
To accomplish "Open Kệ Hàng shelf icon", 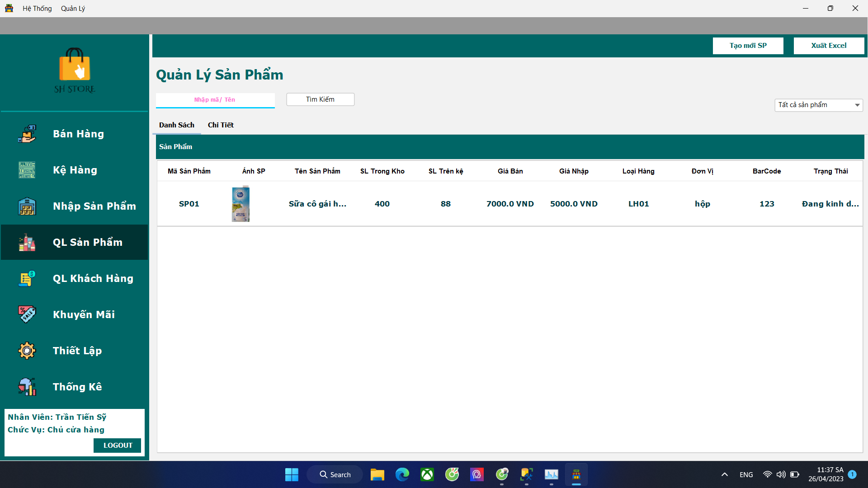I will 27,170.
